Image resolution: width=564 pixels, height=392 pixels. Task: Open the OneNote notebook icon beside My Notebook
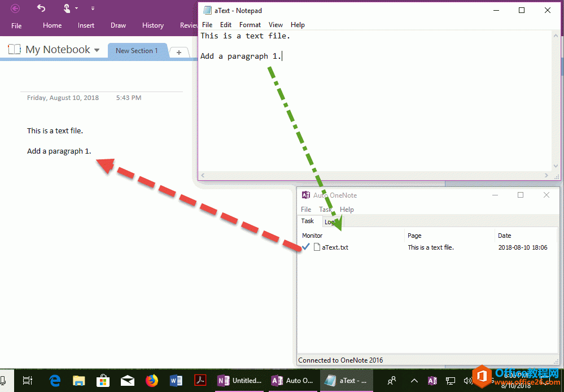(14, 49)
